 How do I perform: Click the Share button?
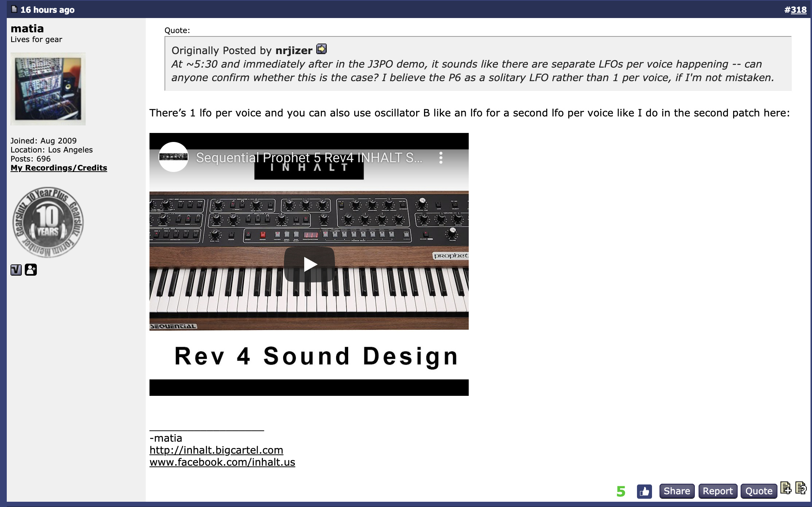tap(677, 491)
